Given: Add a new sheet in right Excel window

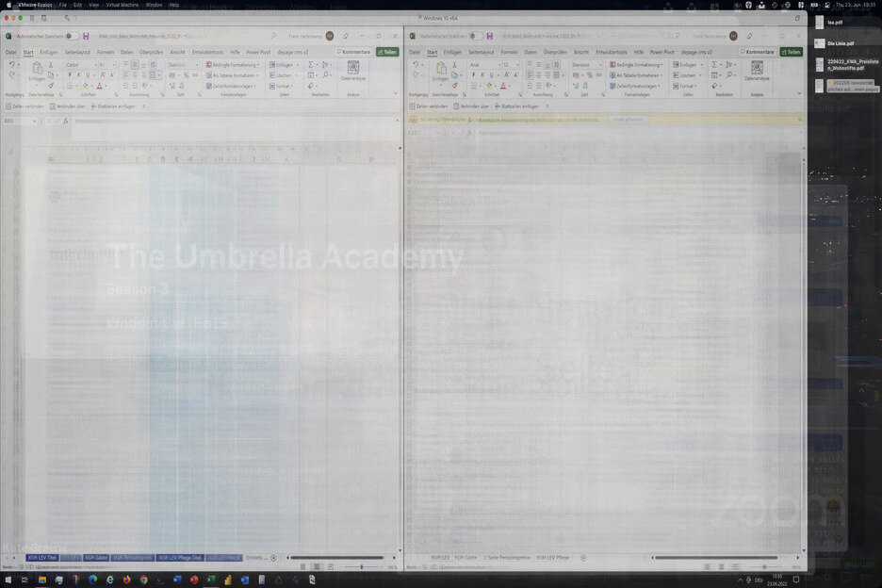Looking at the screenshot, I should pos(583,558).
